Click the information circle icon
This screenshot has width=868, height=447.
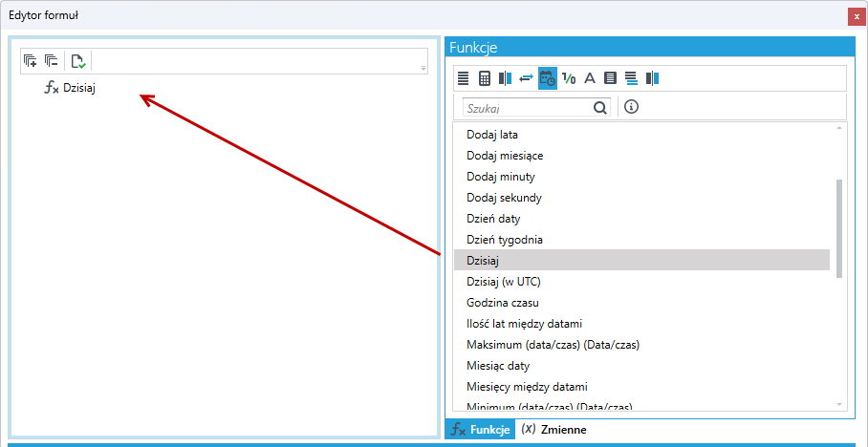pyautogui.click(x=631, y=107)
